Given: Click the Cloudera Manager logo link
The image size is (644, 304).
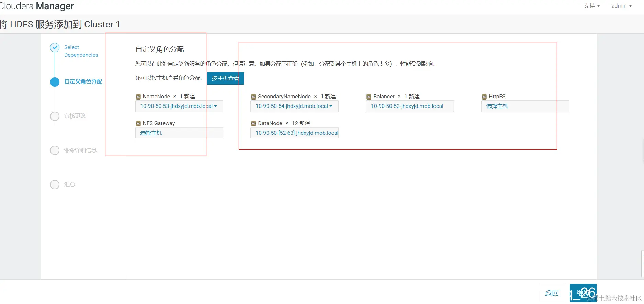Looking at the screenshot, I should tap(37, 6).
